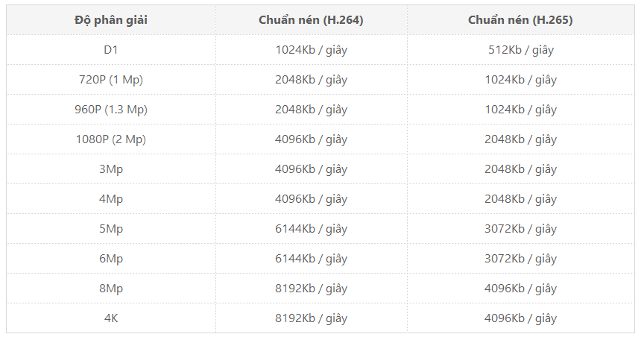Select the 6Mp resolution cell
Screen dimensions: 644x340
pos(111,259)
